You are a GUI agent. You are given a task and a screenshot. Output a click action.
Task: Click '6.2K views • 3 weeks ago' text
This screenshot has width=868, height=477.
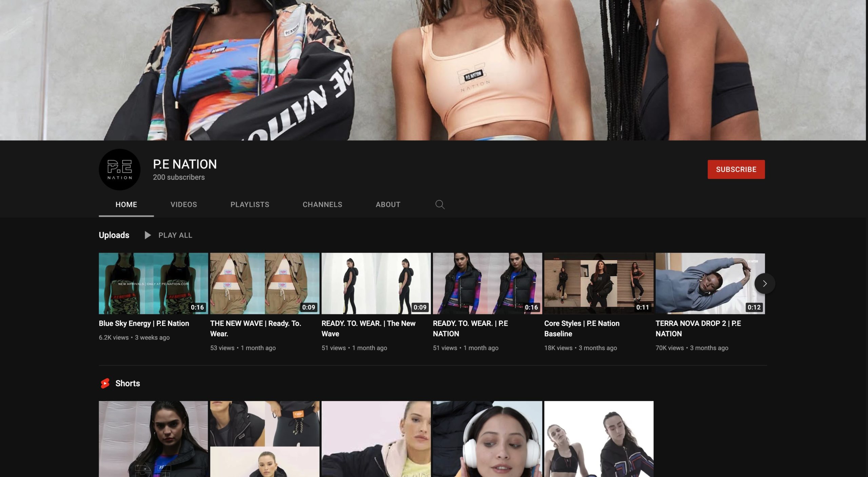134,337
